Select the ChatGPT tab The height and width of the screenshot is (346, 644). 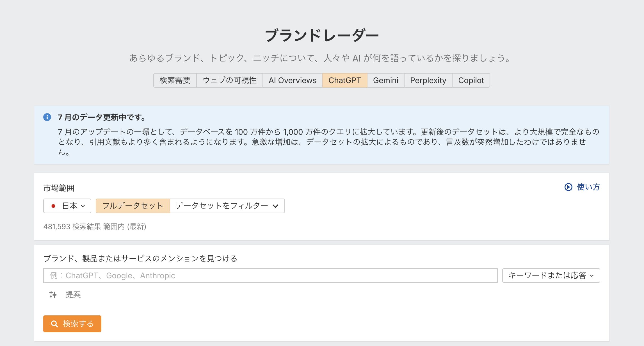coord(344,80)
